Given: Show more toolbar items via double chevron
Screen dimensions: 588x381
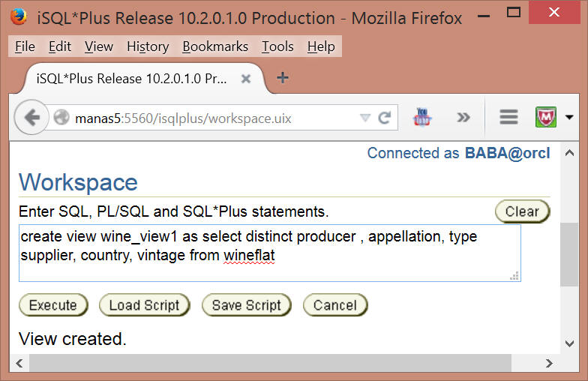Looking at the screenshot, I should 463,117.
